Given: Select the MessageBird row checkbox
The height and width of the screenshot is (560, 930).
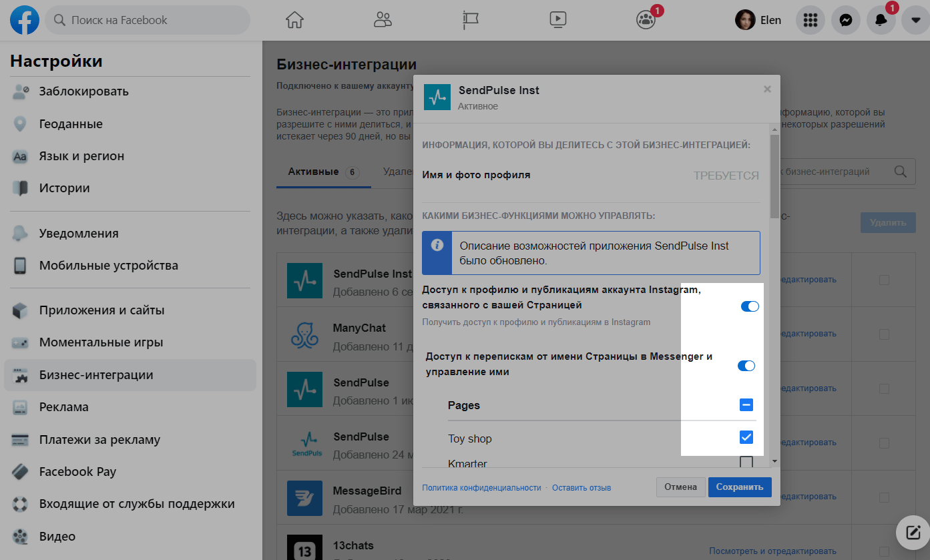Looking at the screenshot, I should (x=884, y=498).
